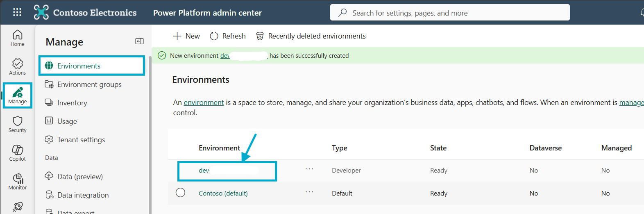The width and height of the screenshot is (644, 214).
Task: Click the Inventory icon
Action: (x=49, y=102)
